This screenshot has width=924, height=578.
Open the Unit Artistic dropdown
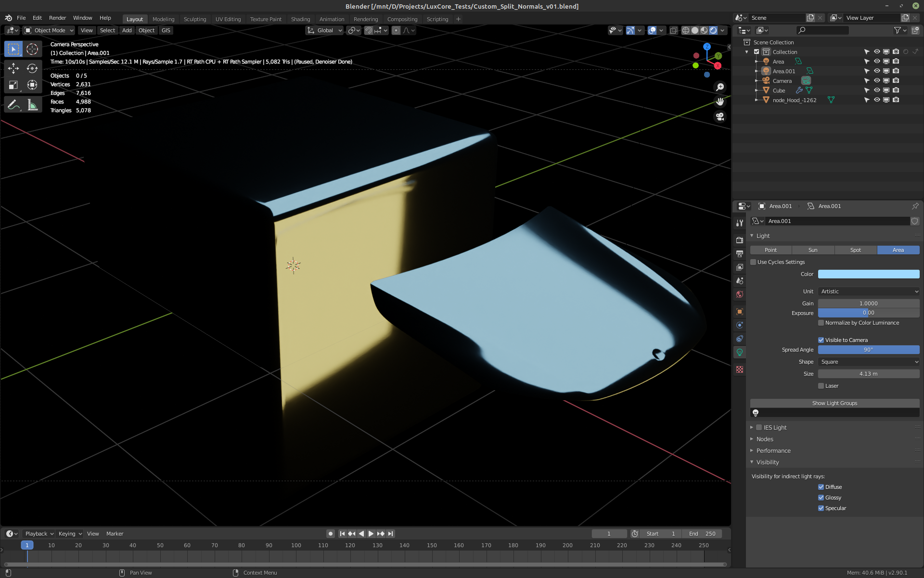click(x=869, y=291)
